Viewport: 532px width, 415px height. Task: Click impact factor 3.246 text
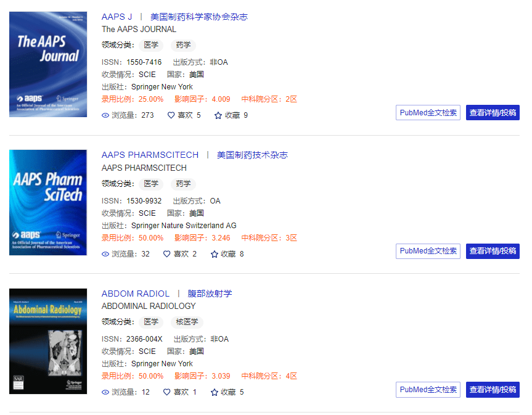coord(221,238)
